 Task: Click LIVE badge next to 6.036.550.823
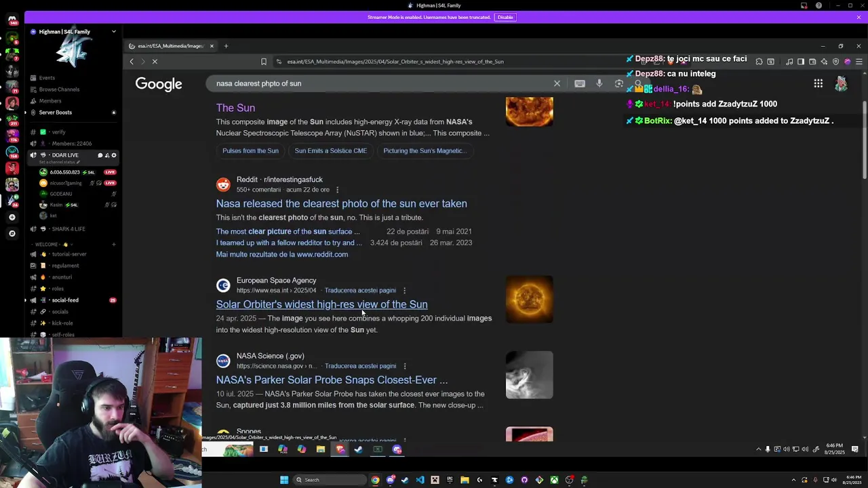[110, 172]
